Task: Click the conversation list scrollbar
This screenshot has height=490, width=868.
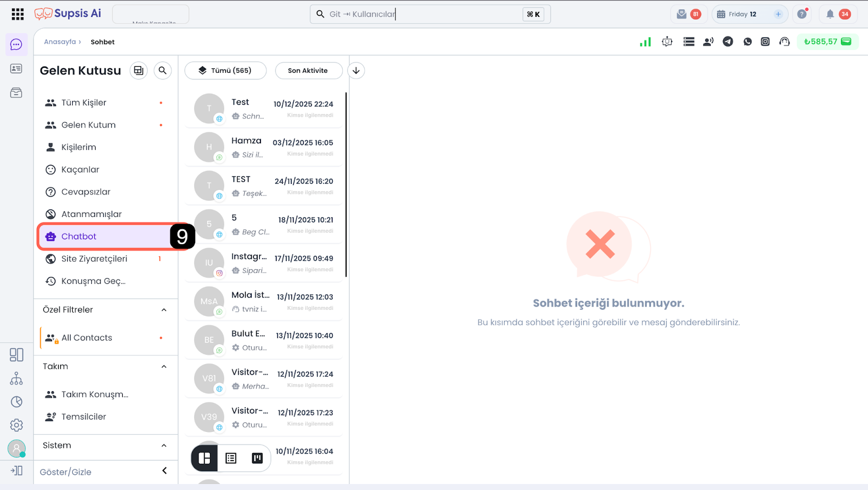Action: click(x=346, y=184)
